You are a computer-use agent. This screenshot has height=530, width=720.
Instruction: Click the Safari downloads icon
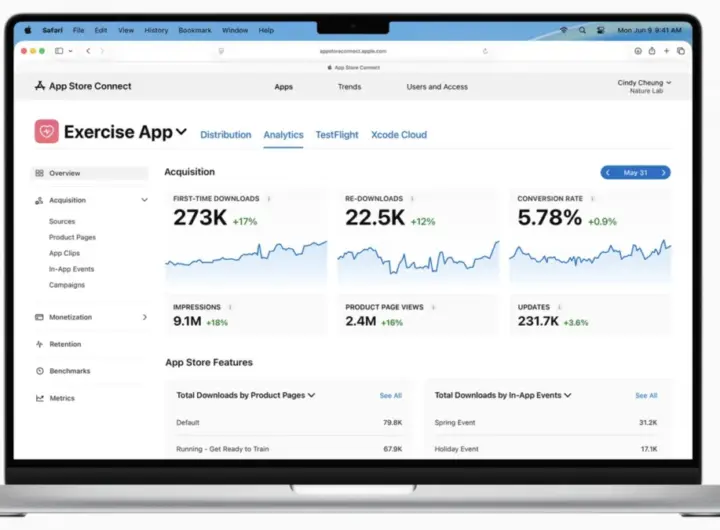point(638,51)
